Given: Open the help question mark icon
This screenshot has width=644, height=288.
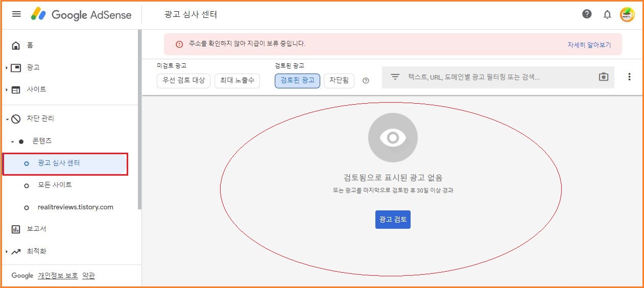Looking at the screenshot, I should coord(587,14).
